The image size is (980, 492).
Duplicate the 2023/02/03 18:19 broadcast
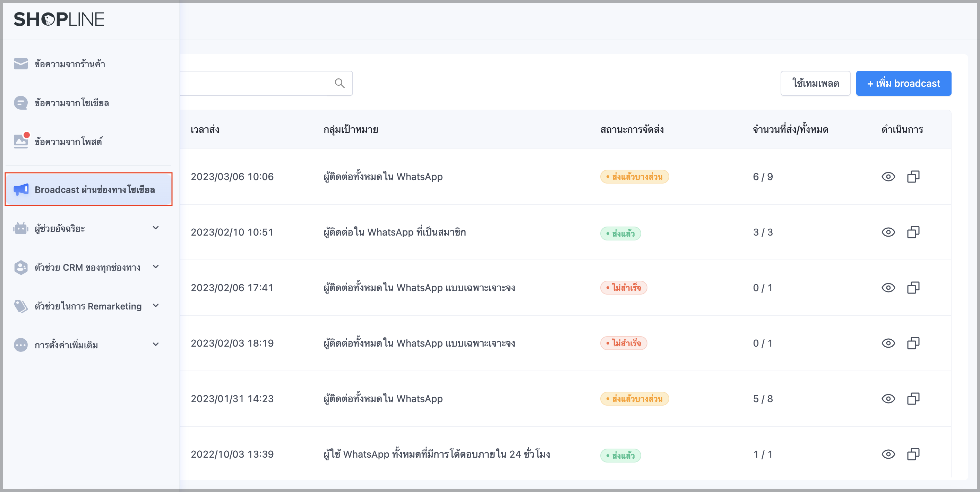[913, 343]
